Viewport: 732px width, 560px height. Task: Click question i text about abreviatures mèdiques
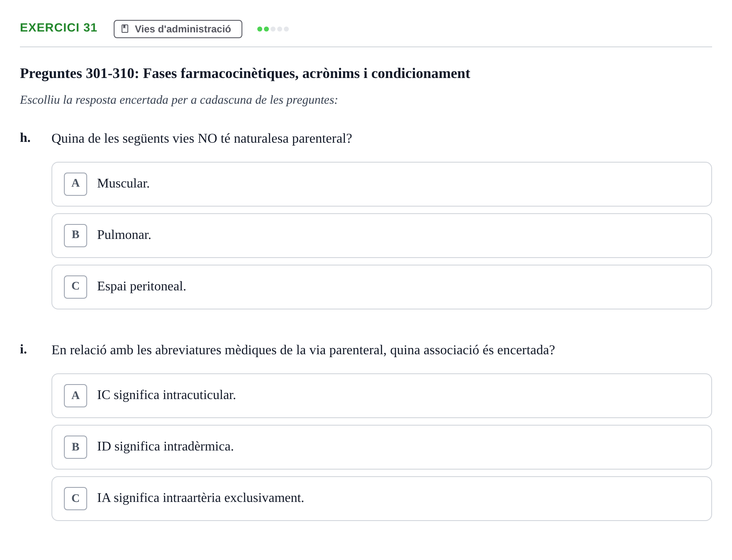tap(303, 350)
